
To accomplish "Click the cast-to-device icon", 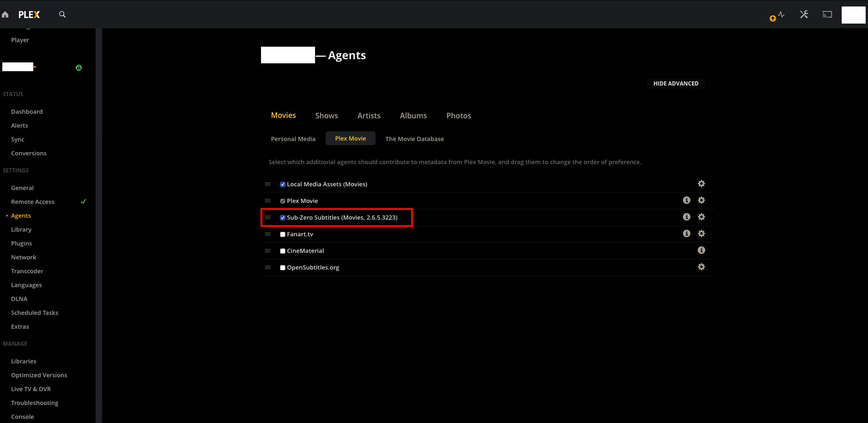I will point(827,14).
